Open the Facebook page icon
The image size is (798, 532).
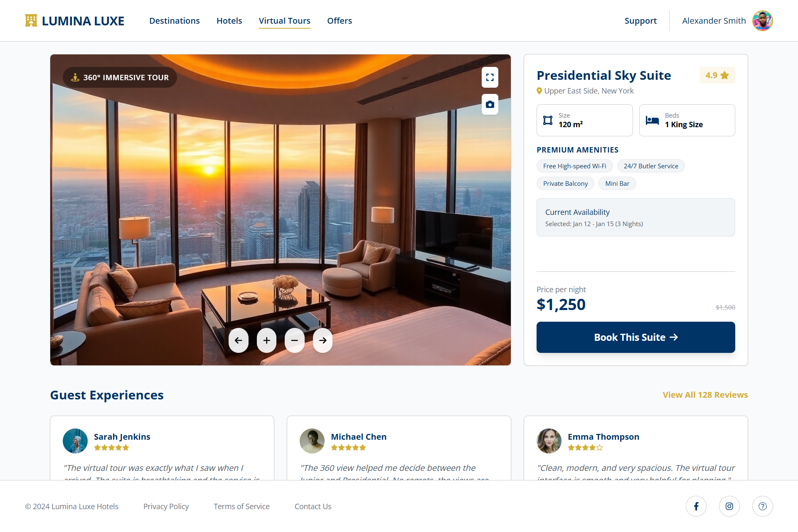coord(696,506)
